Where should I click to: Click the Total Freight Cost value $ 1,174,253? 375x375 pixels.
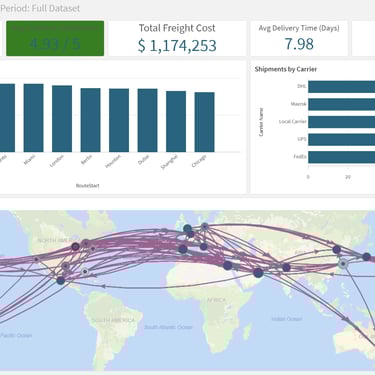coord(177,46)
